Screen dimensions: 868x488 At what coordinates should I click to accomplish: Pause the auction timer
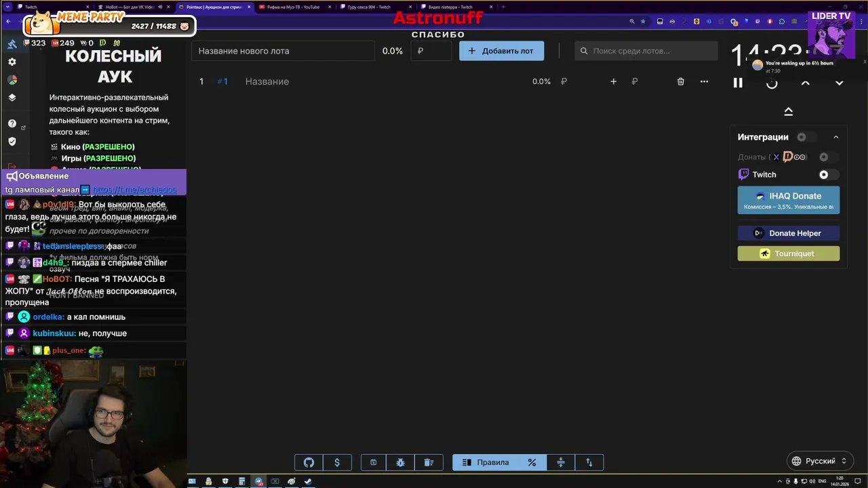click(738, 83)
